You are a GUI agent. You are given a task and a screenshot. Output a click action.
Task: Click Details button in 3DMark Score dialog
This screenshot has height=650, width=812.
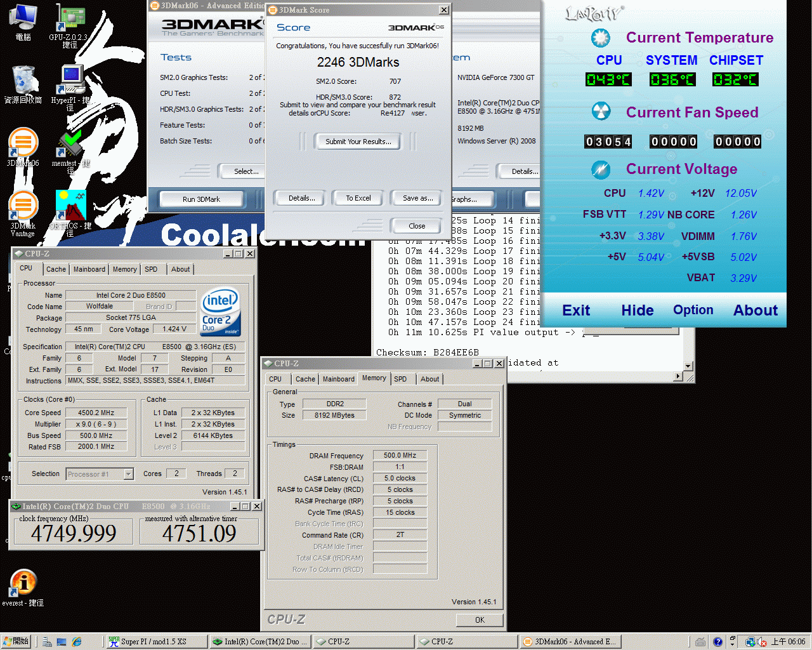tap(301, 198)
